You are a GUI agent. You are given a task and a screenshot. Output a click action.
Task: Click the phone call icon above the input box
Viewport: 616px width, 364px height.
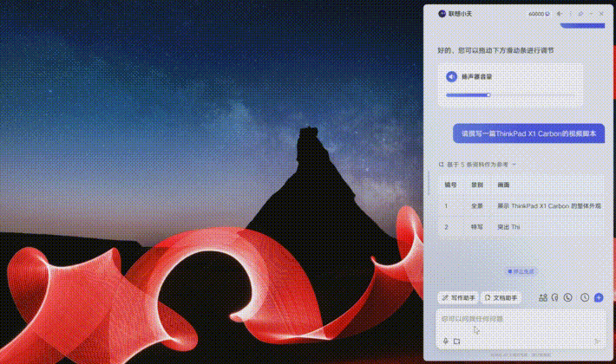(568, 297)
